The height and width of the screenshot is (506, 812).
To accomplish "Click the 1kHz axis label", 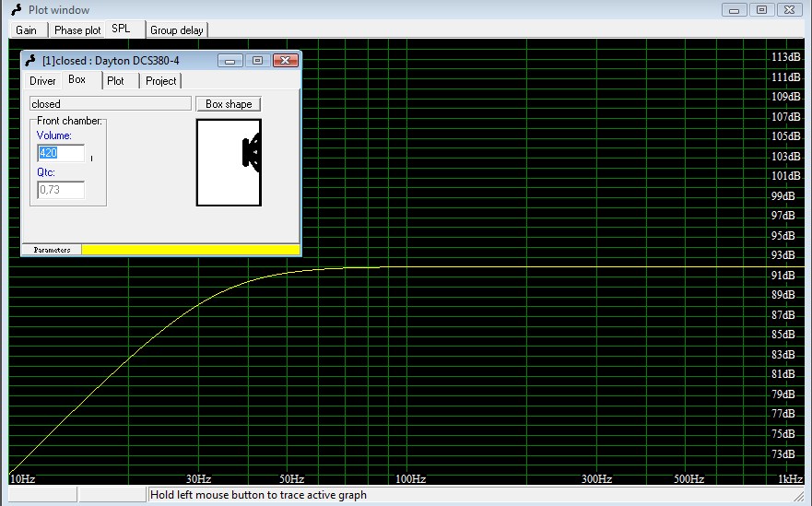I will click(x=791, y=478).
